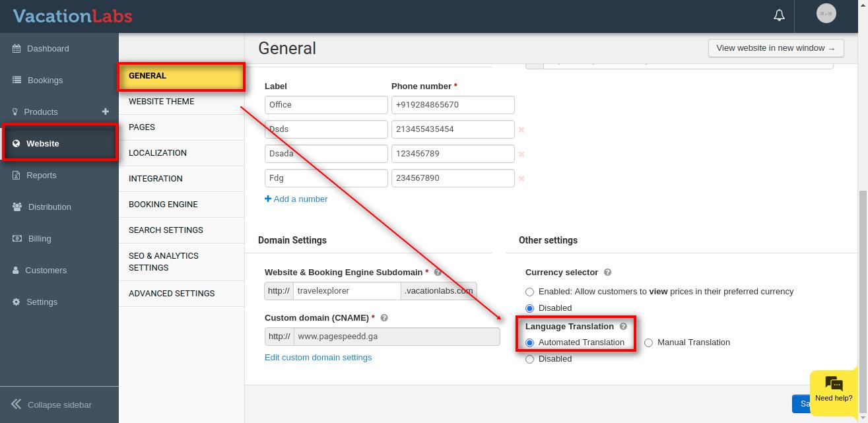868x423 pixels.
Task: Delete the Fdg phone number entry
Action: coord(521,179)
